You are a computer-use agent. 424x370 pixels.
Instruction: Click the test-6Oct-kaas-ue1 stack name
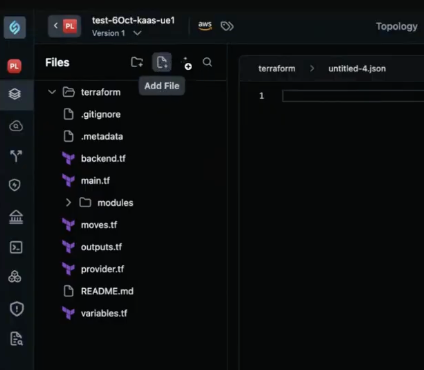click(133, 20)
